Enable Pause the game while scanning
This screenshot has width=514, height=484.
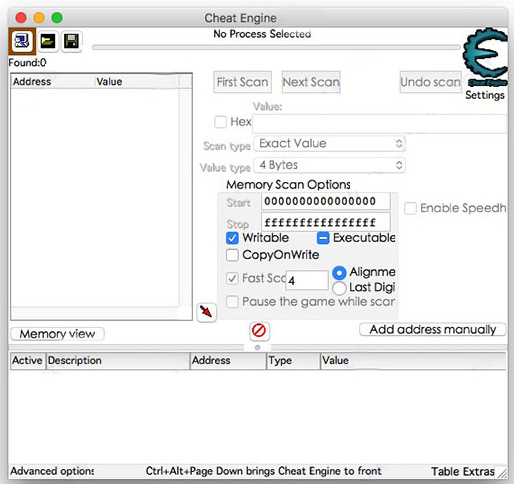[232, 302]
